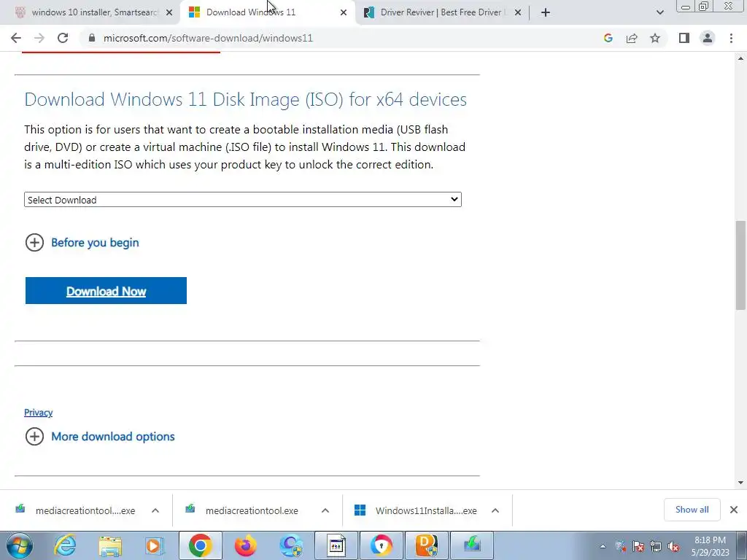Close the downloads bar

click(734, 510)
